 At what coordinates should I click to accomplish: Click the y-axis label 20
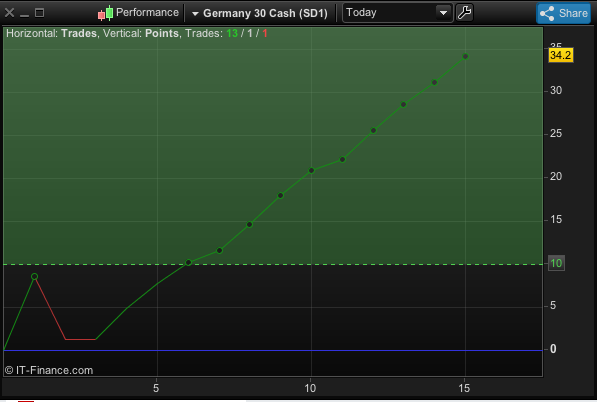coord(556,177)
